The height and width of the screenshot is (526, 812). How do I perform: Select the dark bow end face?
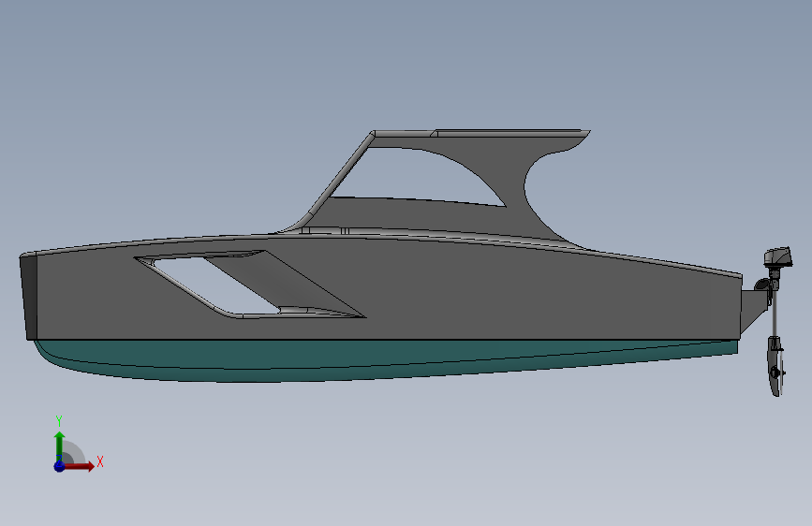point(29,298)
